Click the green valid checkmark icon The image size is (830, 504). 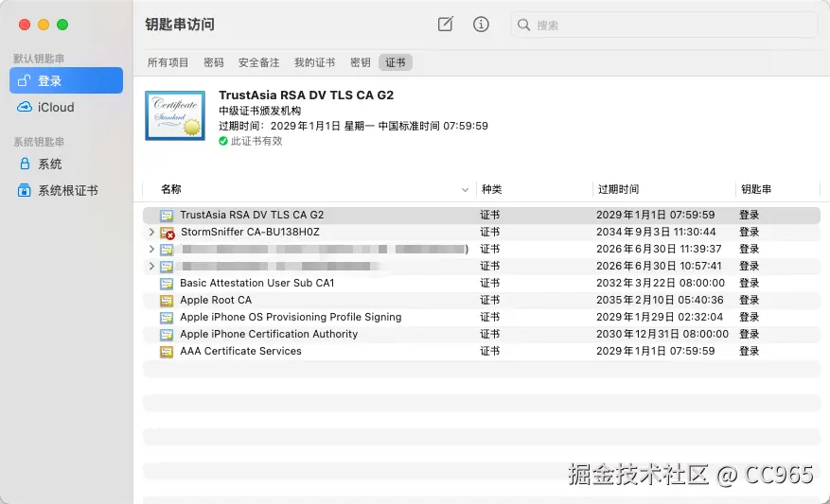pyautogui.click(x=223, y=141)
